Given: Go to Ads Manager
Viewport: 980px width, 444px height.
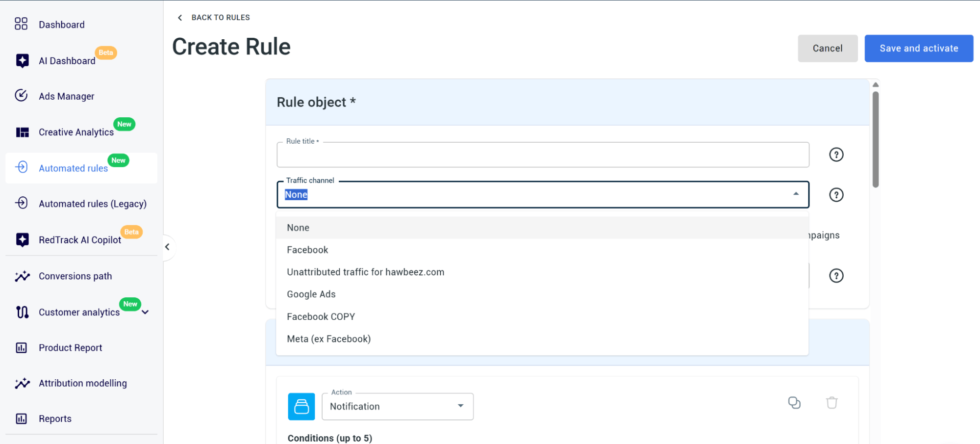Looking at the screenshot, I should [67, 96].
